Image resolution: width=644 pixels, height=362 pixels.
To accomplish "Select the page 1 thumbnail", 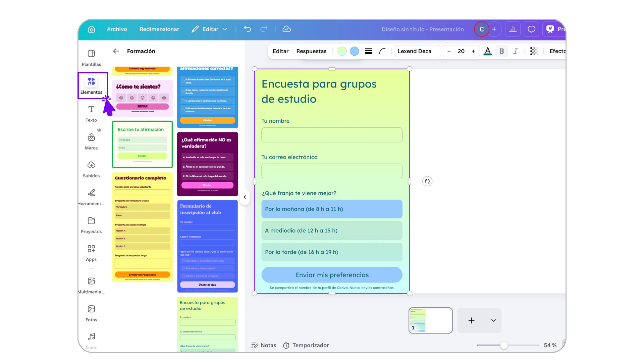I will (x=430, y=320).
